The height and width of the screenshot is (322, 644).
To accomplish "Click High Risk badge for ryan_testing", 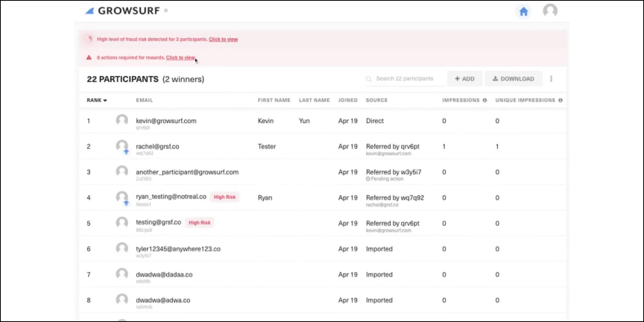I will click(x=224, y=197).
